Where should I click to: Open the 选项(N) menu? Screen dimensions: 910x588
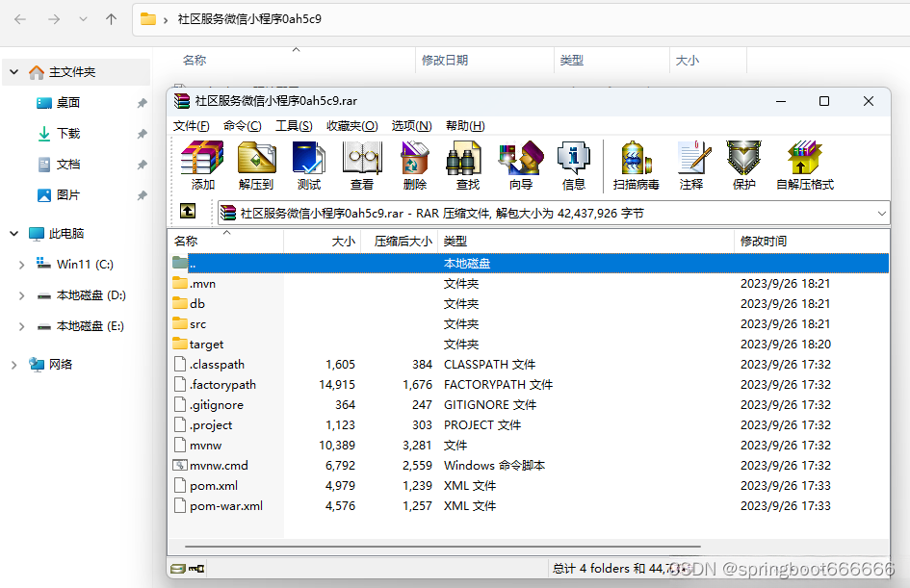[411, 126]
